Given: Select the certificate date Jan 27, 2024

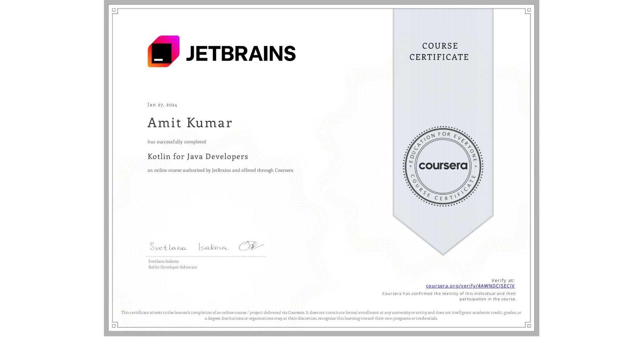Looking at the screenshot, I should click(162, 105).
